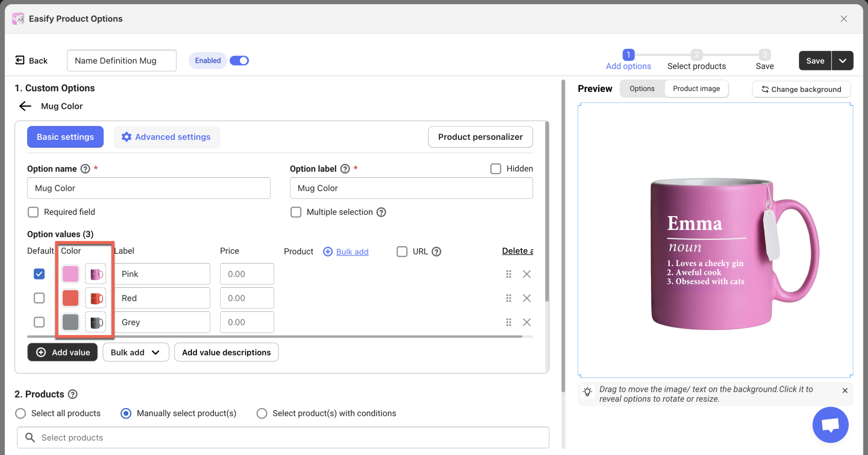Dismiss the drag-to-move hint
The width and height of the screenshot is (868, 455).
(x=845, y=391)
